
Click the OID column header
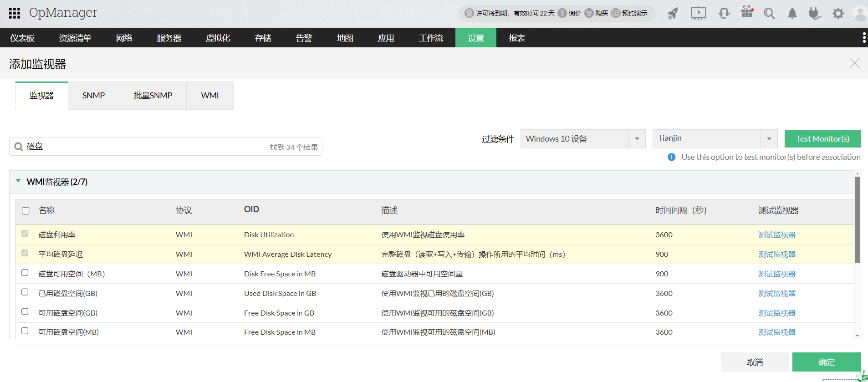[x=251, y=209]
